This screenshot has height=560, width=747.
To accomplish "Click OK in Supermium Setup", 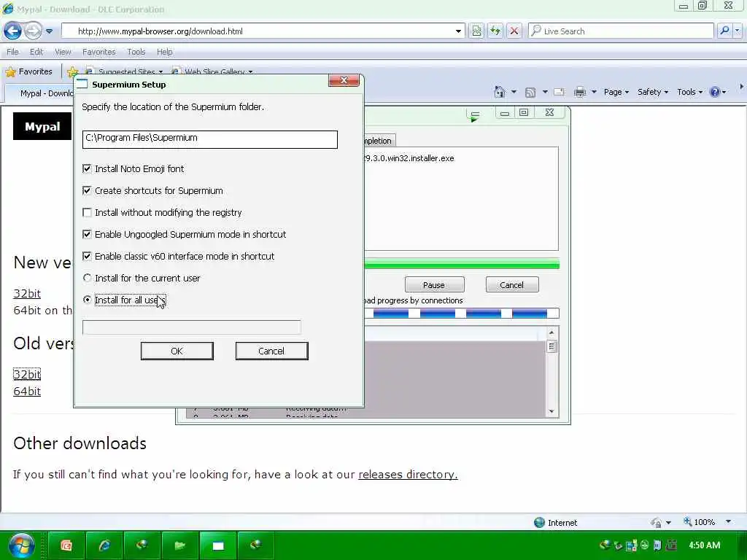I will click(177, 351).
